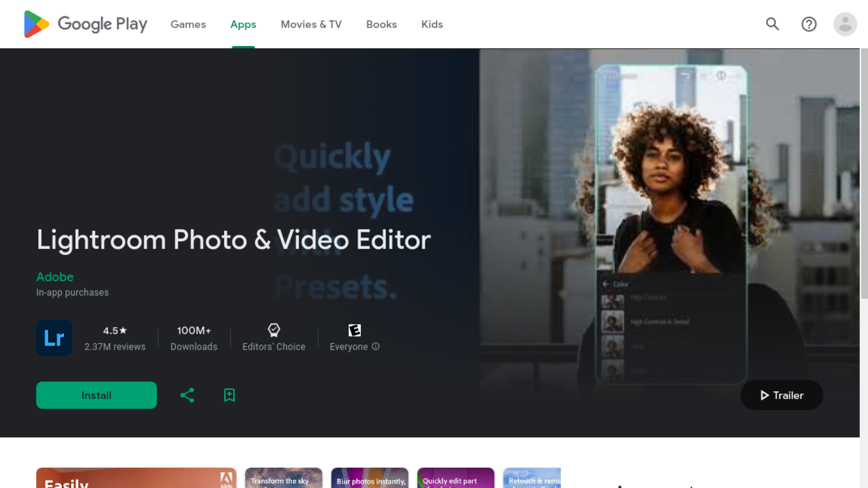Switch to the Movies & TV tab
The image size is (868, 488).
311,24
